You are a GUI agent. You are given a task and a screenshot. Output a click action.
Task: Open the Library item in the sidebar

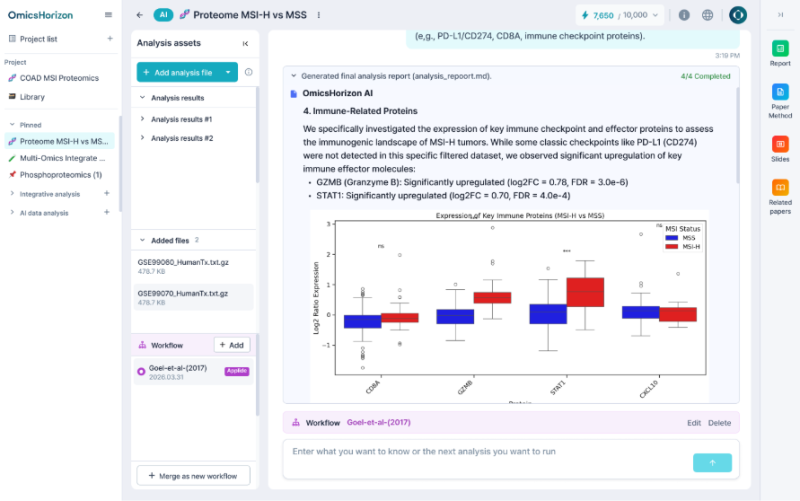click(32, 97)
